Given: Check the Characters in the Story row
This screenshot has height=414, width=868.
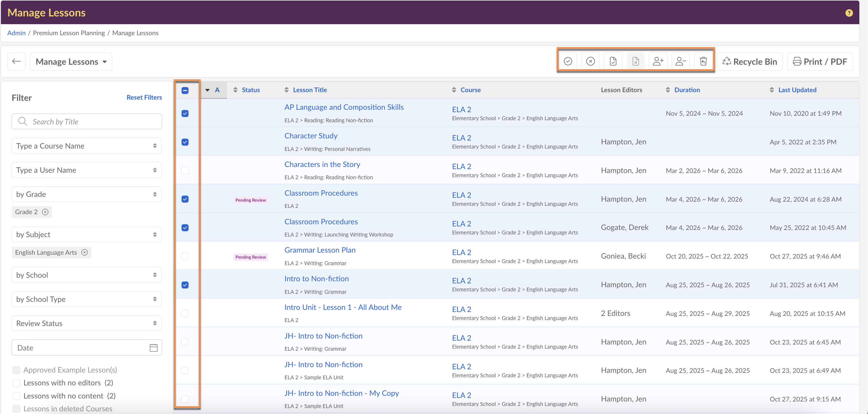Looking at the screenshot, I should (x=185, y=171).
